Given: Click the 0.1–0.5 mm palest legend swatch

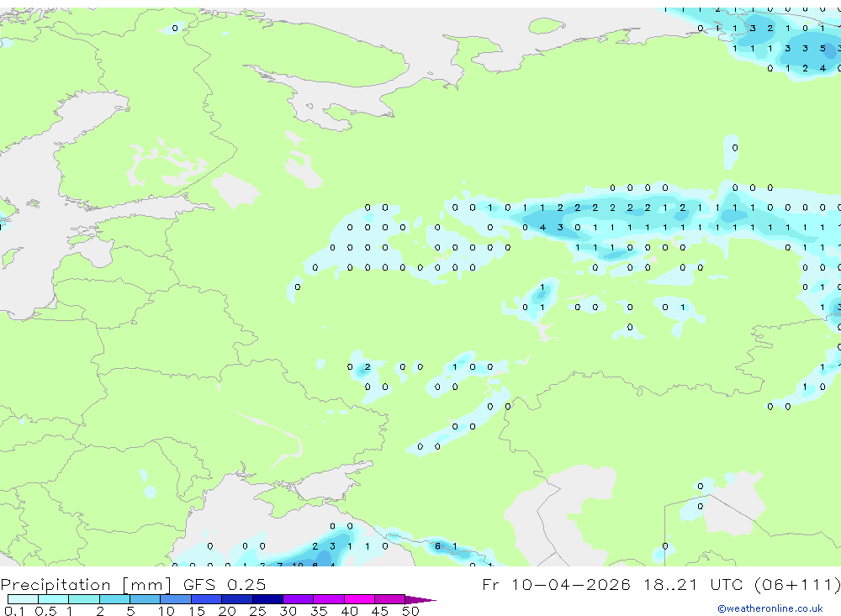Looking at the screenshot, I should point(23,599).
